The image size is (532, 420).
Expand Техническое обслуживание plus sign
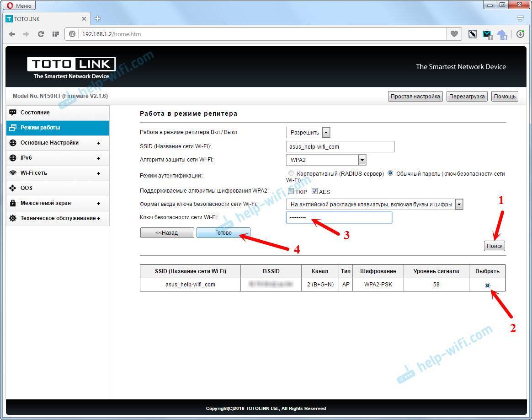pyautogui.click(x=99, y=219)
